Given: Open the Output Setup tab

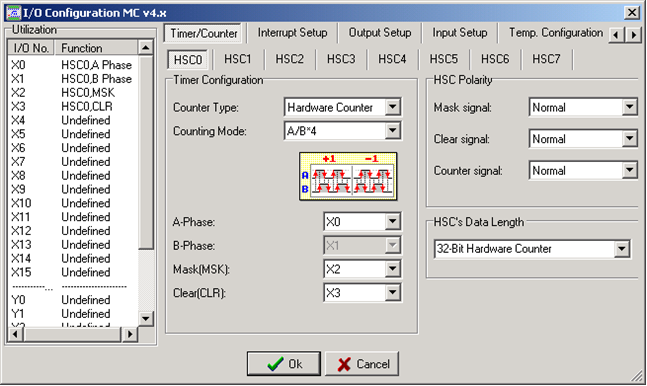Looking at the screenshot, I should click(380, 33).
